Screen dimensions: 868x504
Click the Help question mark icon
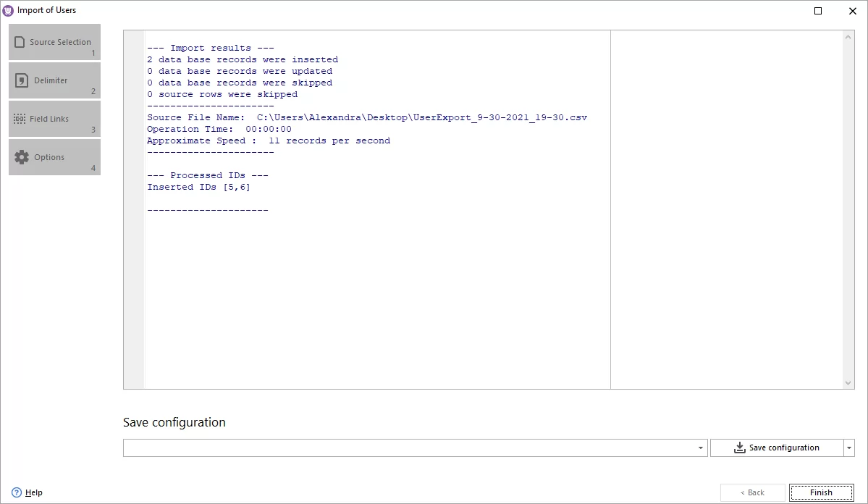click(17, 492)
